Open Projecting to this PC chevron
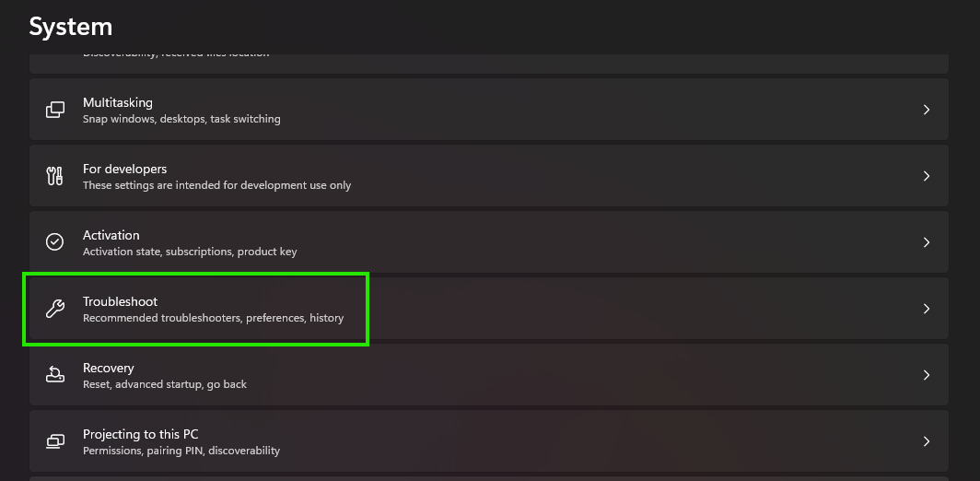The width and height of the screenshot is (980, 481). click(x=927, y=441)
